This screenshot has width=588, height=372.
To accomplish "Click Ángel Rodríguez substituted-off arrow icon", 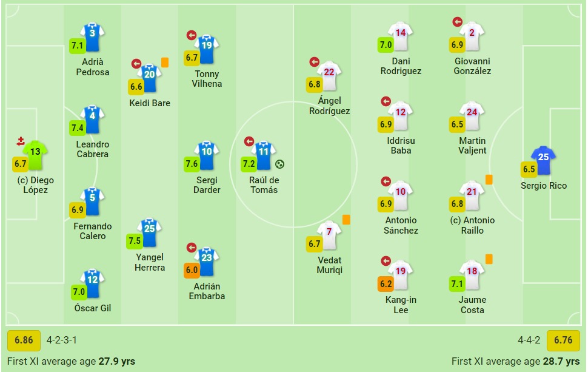I will 314,62.
